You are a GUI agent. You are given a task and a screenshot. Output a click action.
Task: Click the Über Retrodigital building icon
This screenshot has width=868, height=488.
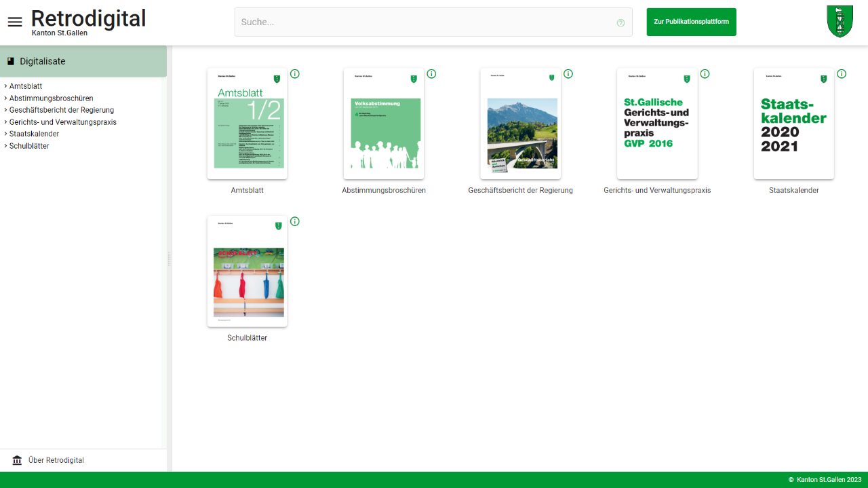pos(18,460)
